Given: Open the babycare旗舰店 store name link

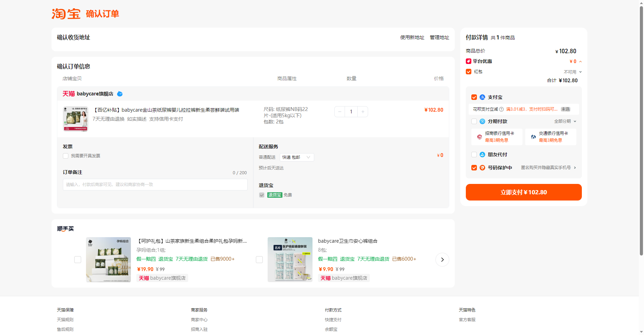Looking at the screenshot, I should [x=95, y=94].
